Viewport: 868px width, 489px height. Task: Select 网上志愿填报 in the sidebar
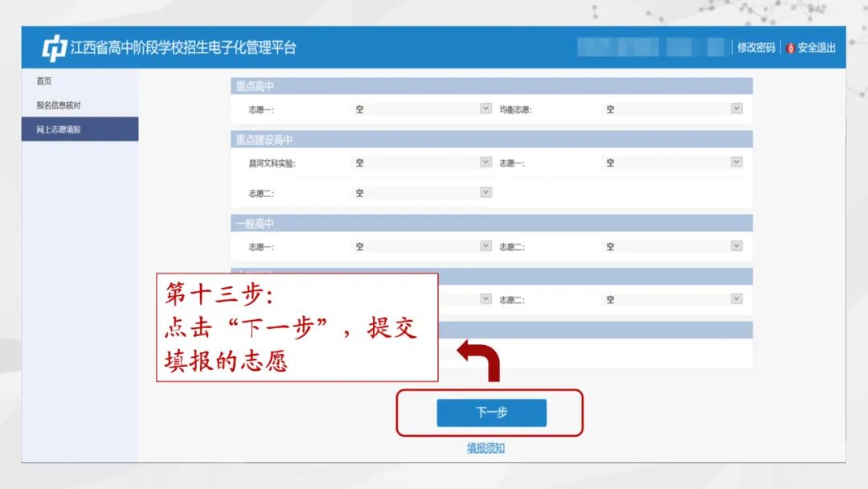coord(58,129)
